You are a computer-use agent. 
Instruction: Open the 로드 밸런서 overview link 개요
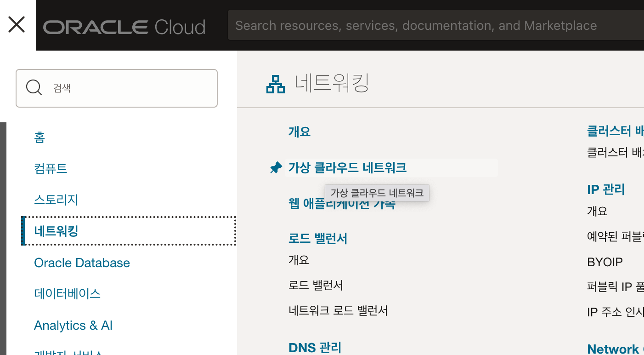pos(299,260)
